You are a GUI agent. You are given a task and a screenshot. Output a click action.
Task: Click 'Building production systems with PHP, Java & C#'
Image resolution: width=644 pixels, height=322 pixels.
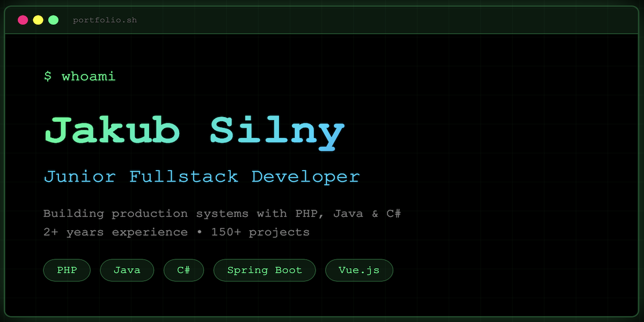(x=223, y=214)
